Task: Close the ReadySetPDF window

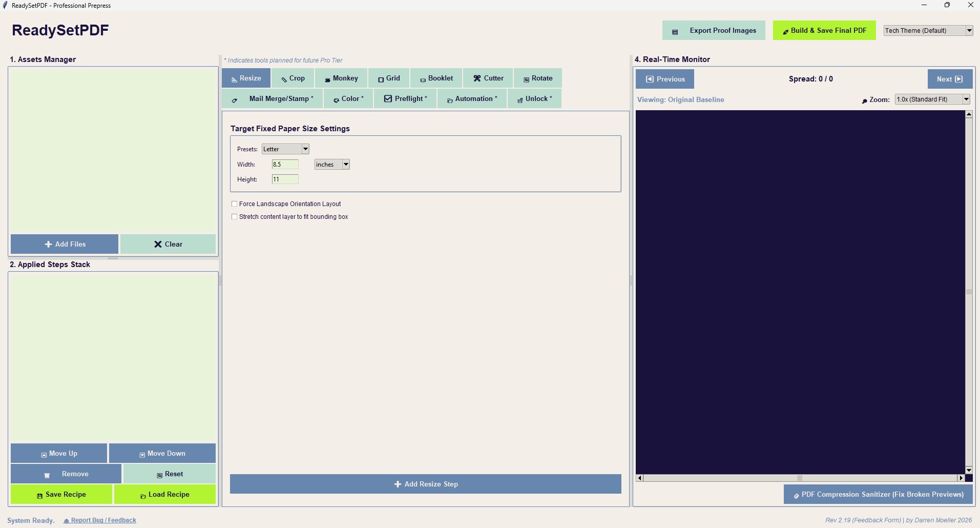Action: point(970,5)
